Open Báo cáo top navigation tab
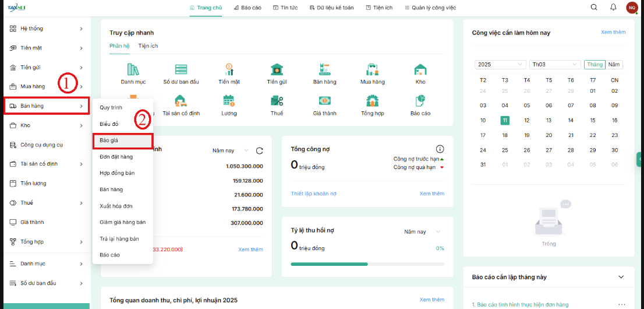 point(247,8)
